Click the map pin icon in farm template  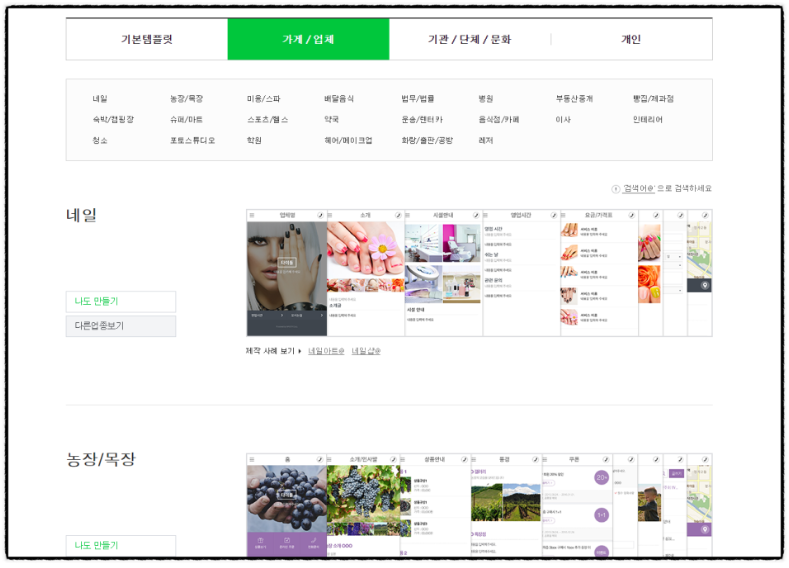pos(704,530)
